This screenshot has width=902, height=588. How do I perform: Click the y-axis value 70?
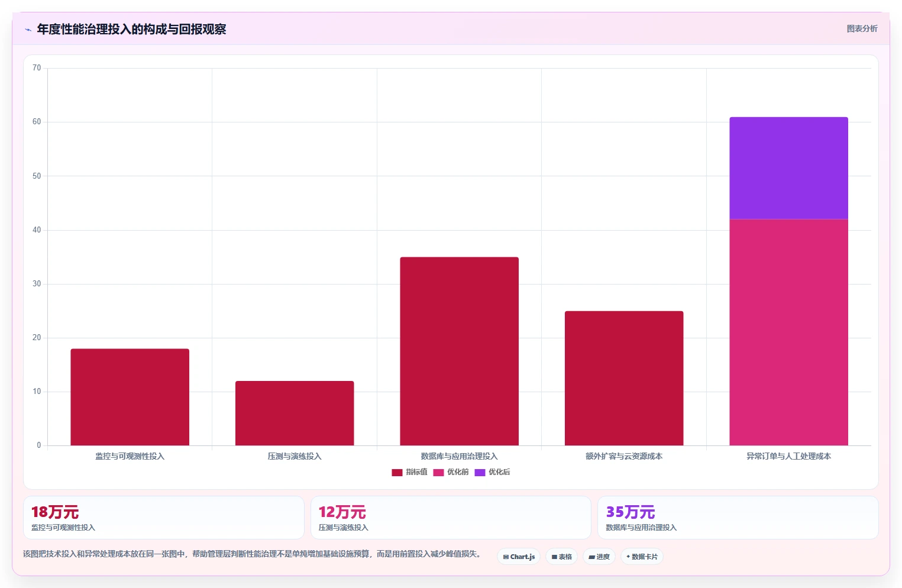(x=37, y=68)
